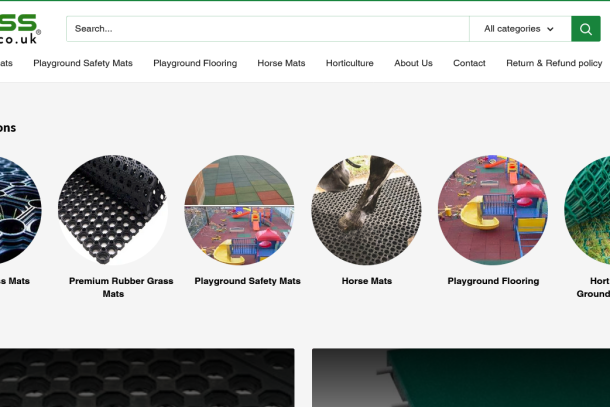Open the Contact page
610x407 pixels.
tap(469, 63)
